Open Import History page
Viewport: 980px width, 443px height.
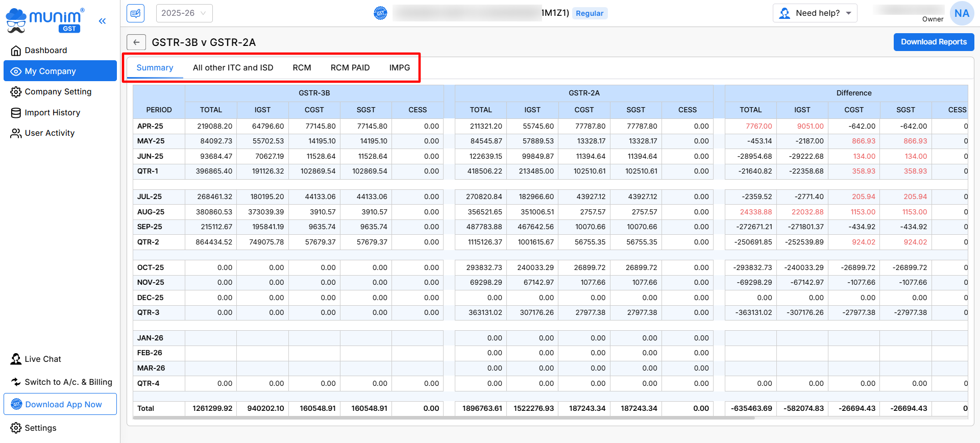coord(52,113)
